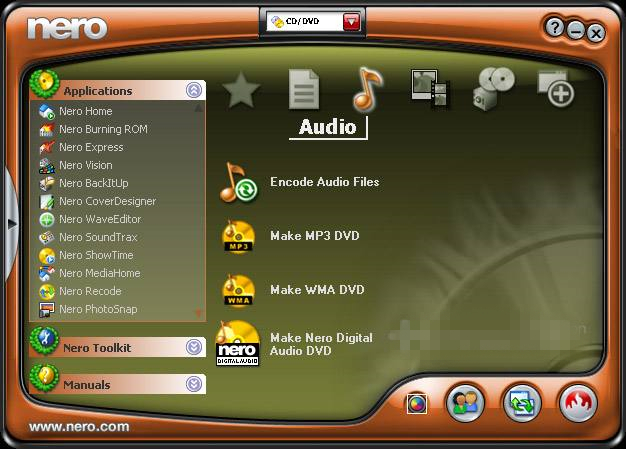
Task: Open Nero PhotoSnap
Action: (98, 309)
